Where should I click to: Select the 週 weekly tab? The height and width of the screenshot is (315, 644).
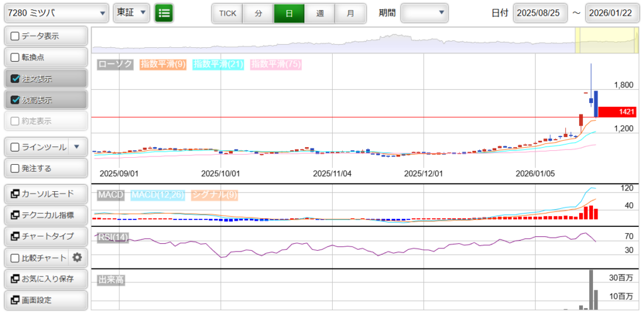[319, 13]
